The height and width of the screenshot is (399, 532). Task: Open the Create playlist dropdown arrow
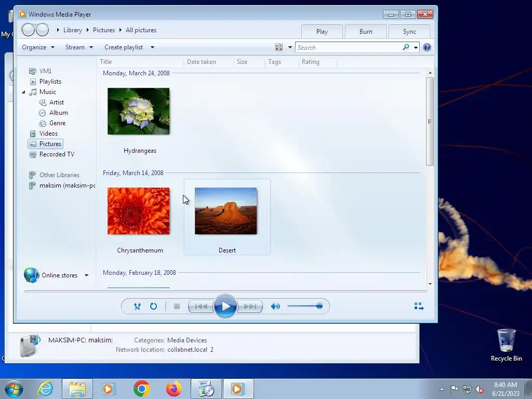(x=152, y=47)
